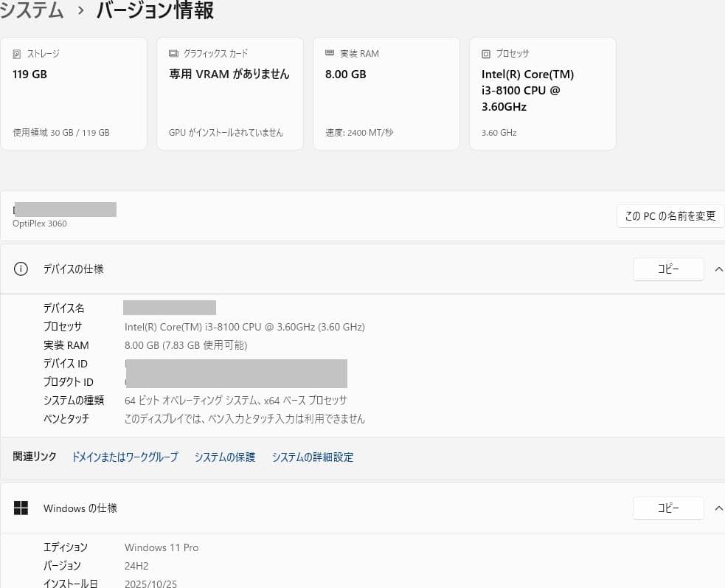
Task: Collapse the デバイスの仕様 section chevron
Action: [x=719, y=269]
